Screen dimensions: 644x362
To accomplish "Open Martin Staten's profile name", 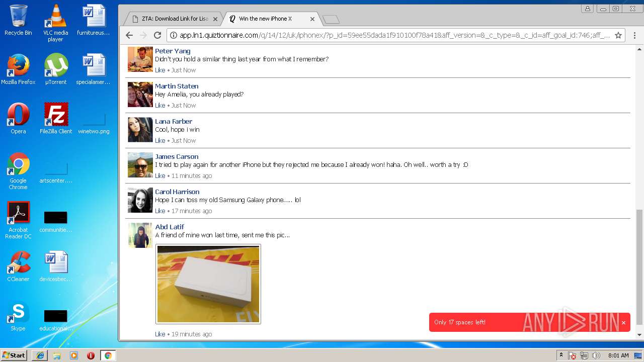I will coord(177,86).
